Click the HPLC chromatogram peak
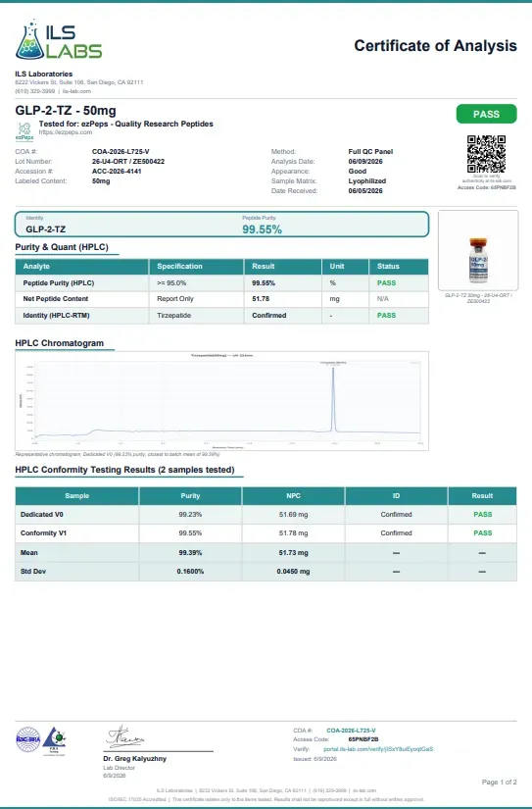 [x=333, y=398]
